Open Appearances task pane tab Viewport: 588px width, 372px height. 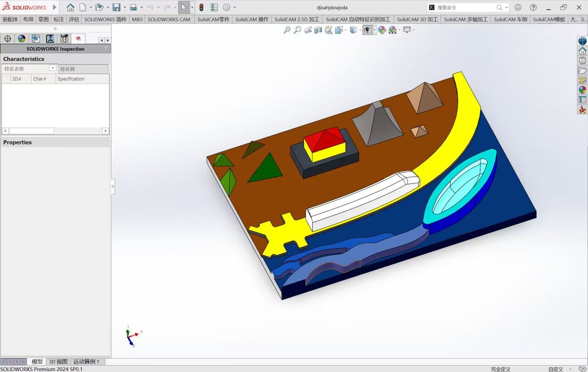tap(582, 90)
